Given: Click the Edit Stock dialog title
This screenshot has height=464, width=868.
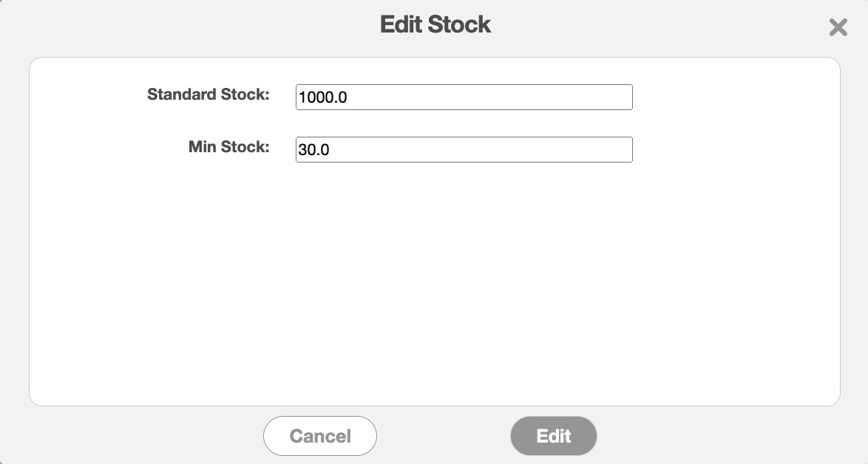Looking at the screenshot, I should click(435, 24).
